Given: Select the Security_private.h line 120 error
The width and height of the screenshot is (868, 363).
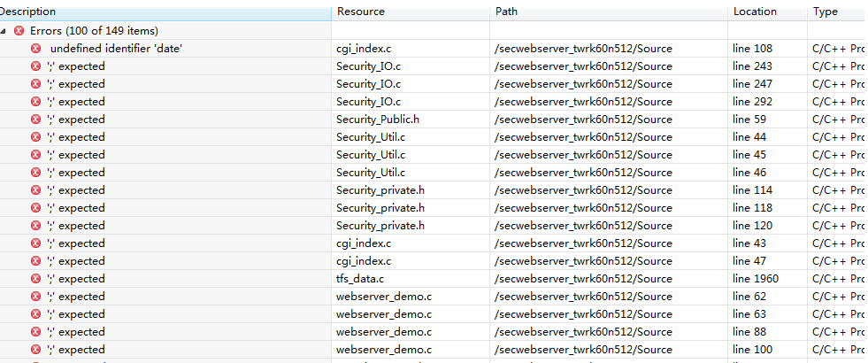Looking at the screenshot, I should click(380, 226).
